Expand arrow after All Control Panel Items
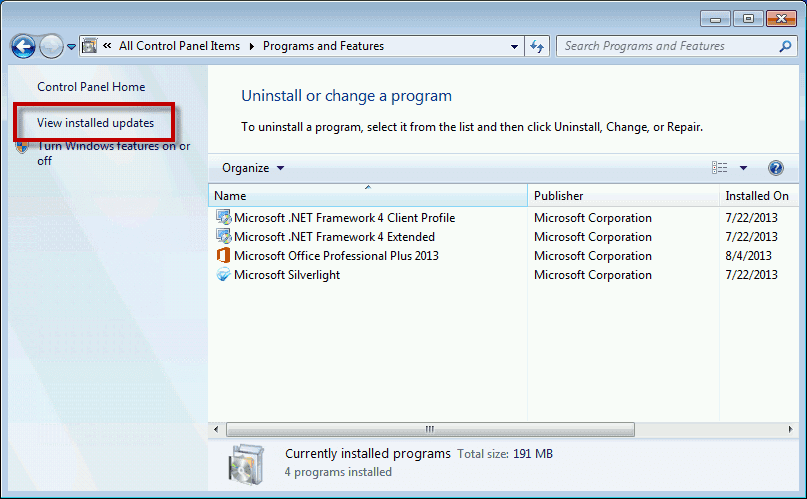807x499 pixels. [252, 46]
